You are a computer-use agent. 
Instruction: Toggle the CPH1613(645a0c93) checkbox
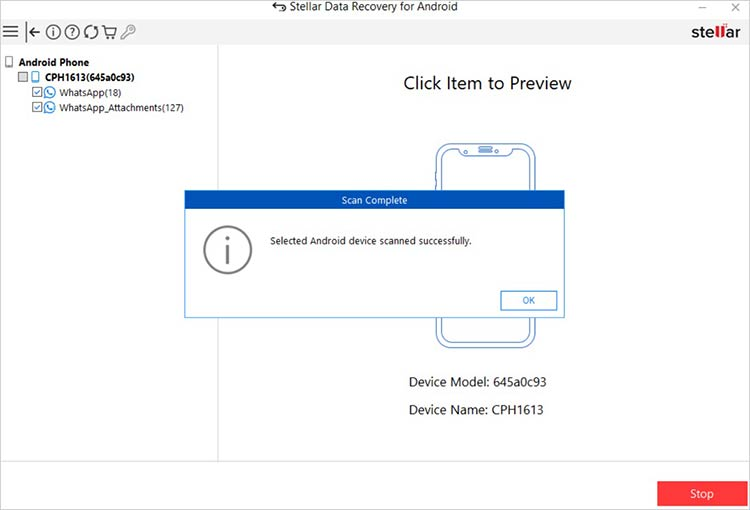(23, 77)
